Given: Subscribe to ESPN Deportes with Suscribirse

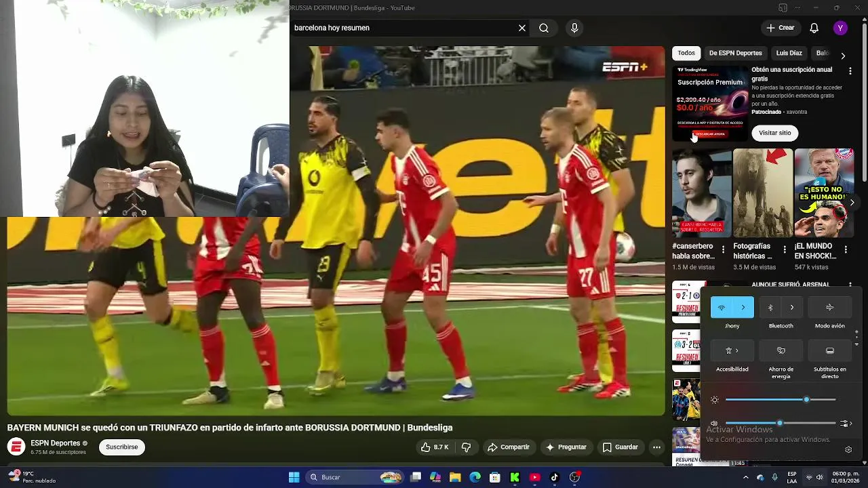Looking at the screenshot, I should 122,447.
